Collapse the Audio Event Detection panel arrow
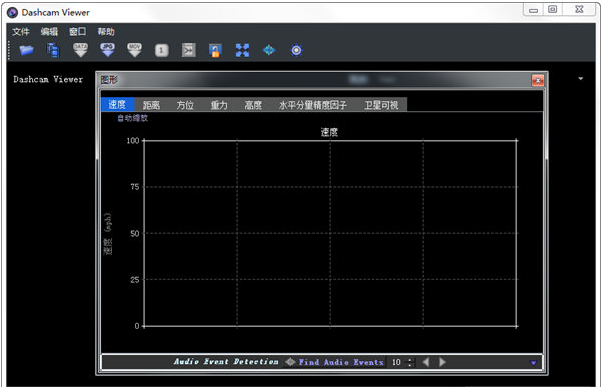Viewport: 601px width, 387px height. (x=533, y=362)
